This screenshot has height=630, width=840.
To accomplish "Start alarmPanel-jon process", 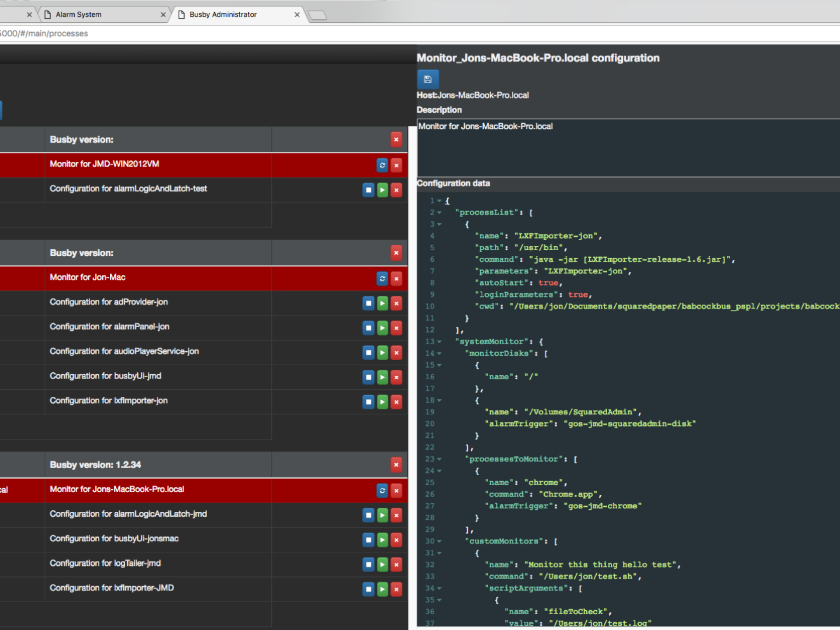I will pyautogui.click(x=382, y=328).
